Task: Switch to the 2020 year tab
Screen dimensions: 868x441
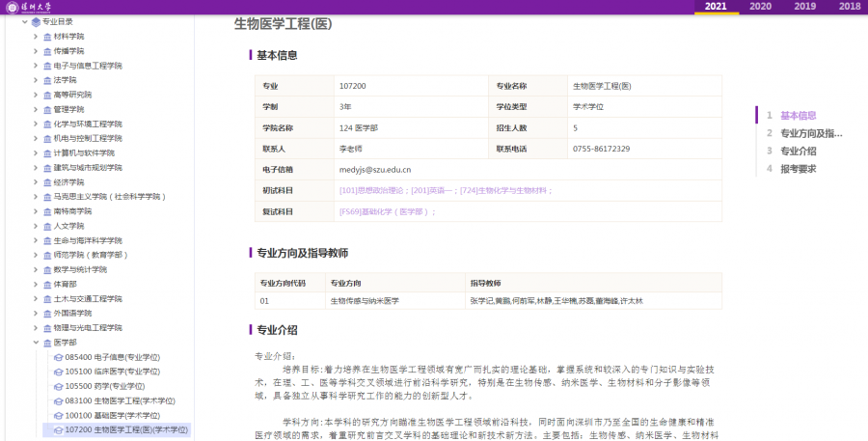Action: coord(760,7)
